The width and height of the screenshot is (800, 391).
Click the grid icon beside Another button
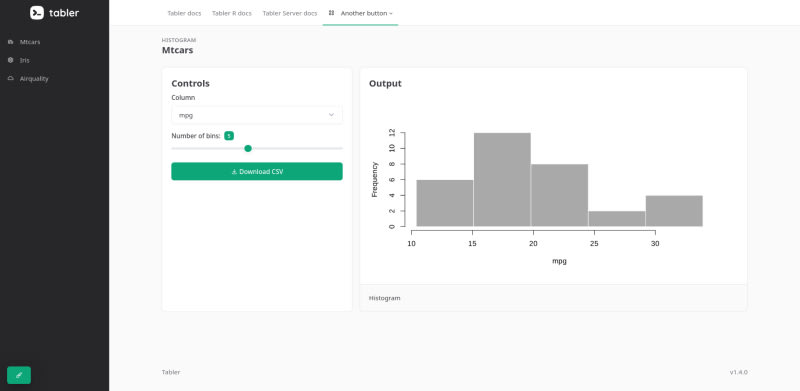point(332,13)
